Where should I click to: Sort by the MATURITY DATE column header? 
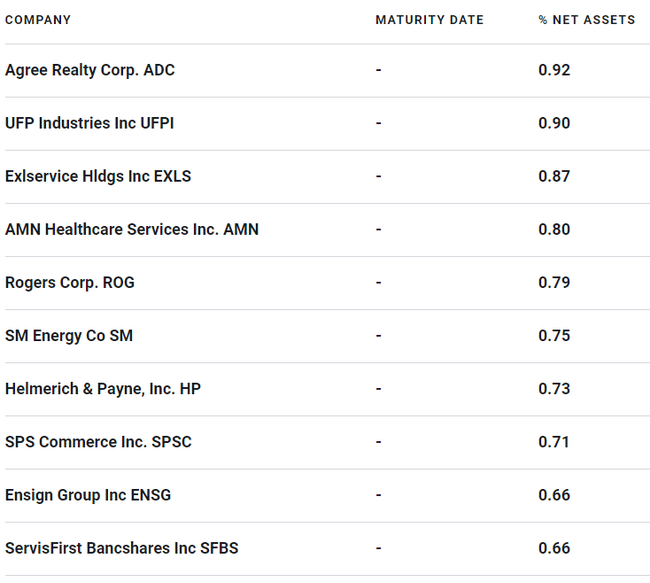(429, 20)
